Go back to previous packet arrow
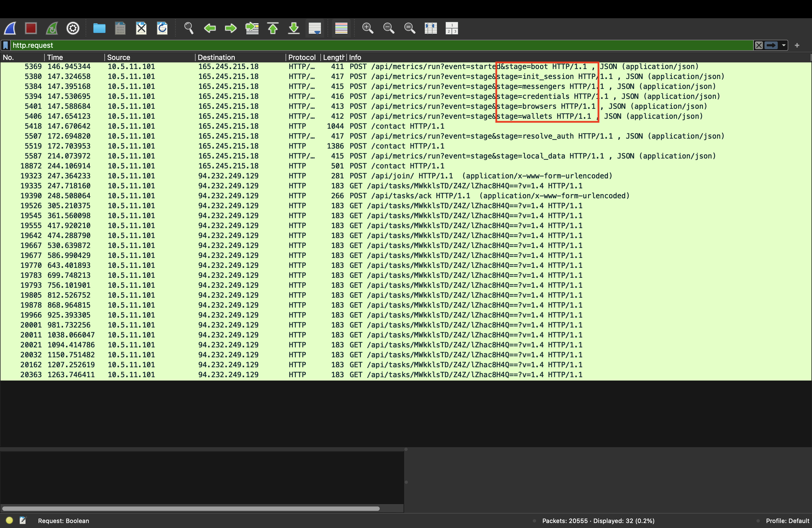 [x=210, y=28]
